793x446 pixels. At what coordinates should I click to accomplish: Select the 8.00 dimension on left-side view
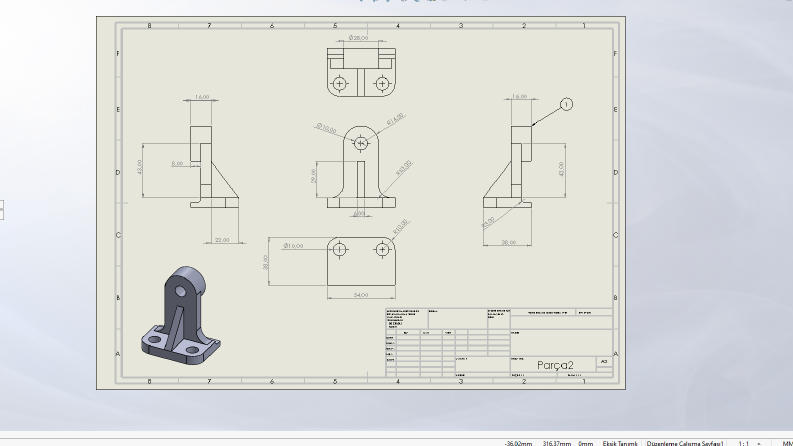click(177, 163)
